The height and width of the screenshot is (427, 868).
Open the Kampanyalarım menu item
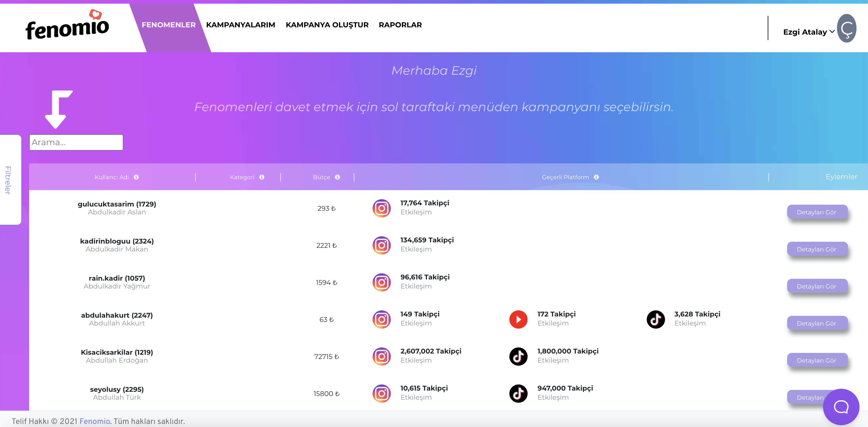pyautogui.click(x=240, y=25)
